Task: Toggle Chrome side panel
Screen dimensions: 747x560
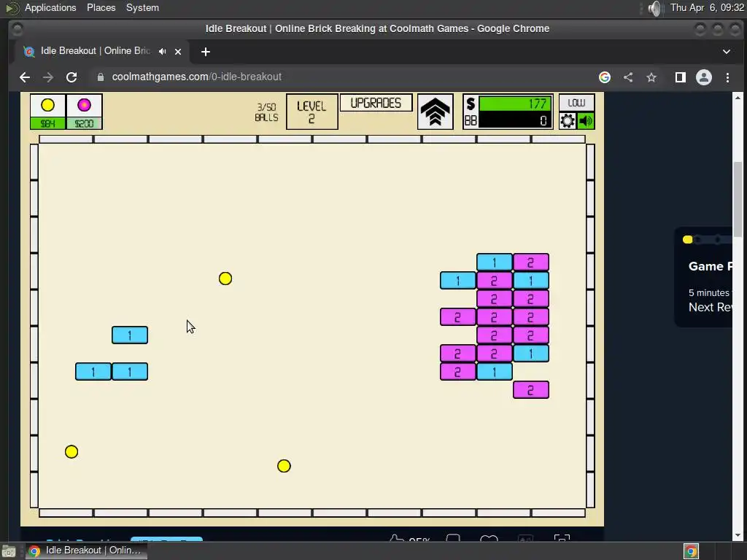Action: (x=681, y=77)
